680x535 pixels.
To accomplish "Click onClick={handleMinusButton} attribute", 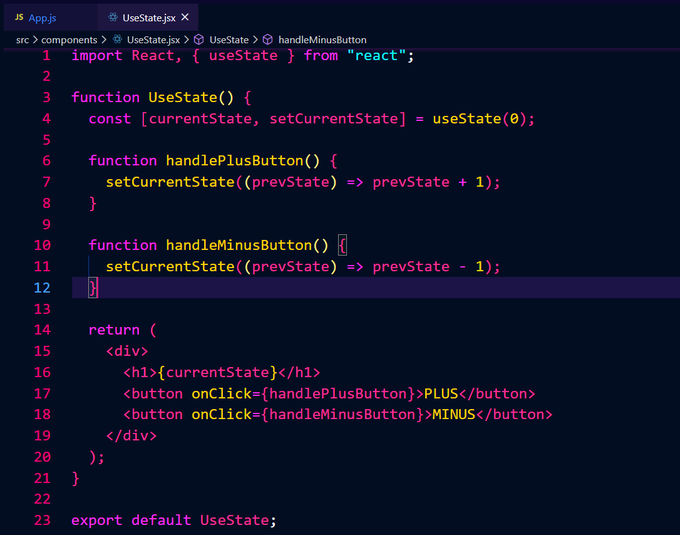I will pyautogui.click(x=307, y=414).
